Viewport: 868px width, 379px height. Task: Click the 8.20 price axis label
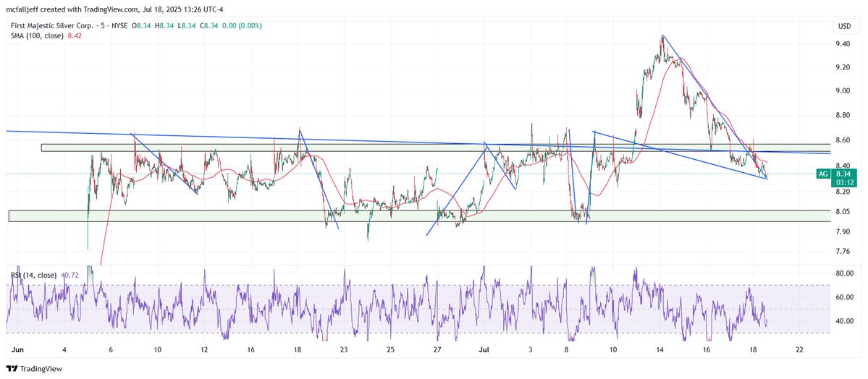tap(843, 192)
